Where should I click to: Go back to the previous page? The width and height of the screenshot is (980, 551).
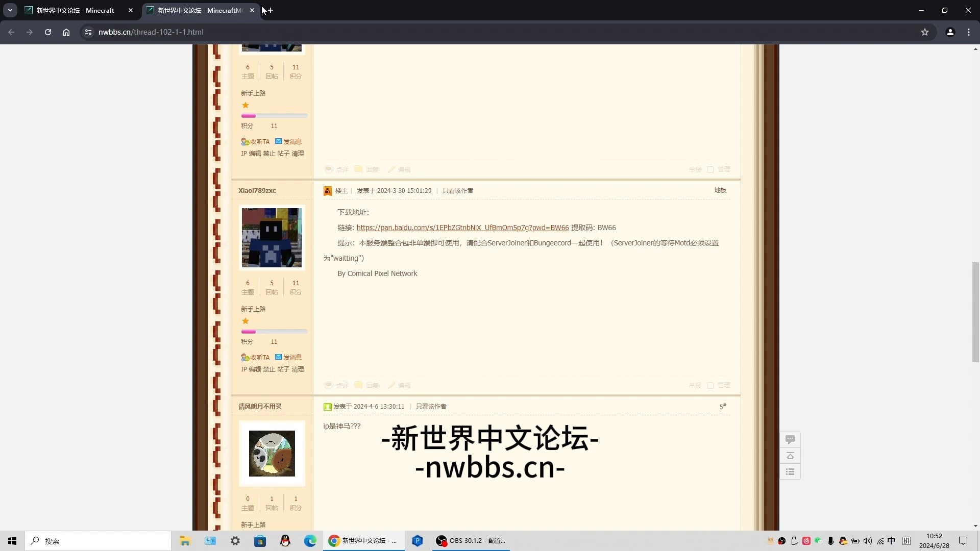click(x=11, y=32)
